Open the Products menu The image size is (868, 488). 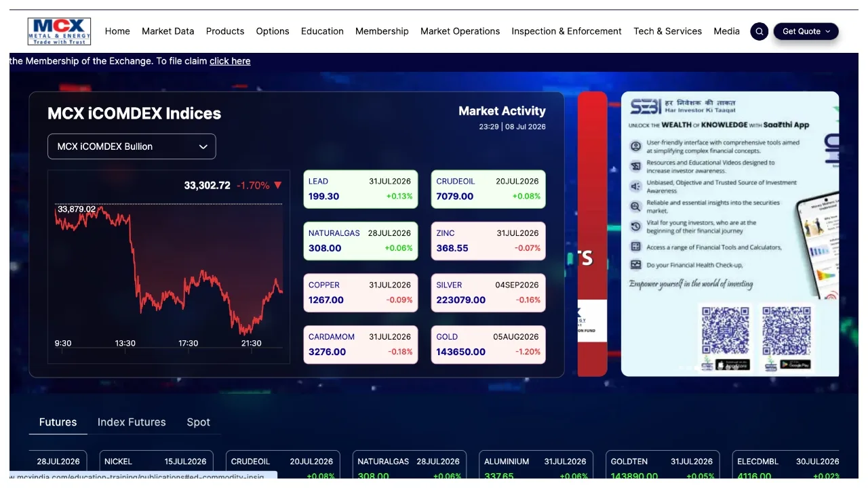point(225,31)
